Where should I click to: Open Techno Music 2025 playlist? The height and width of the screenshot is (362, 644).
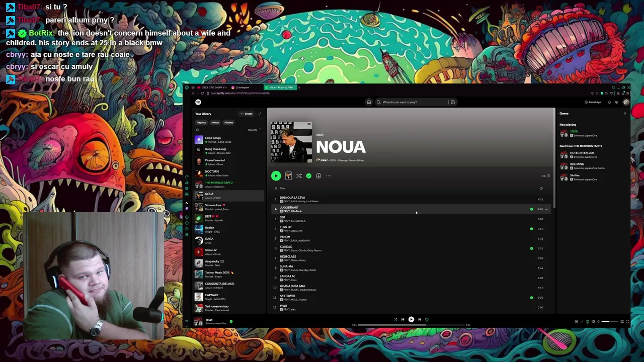[x=229, y=275]
